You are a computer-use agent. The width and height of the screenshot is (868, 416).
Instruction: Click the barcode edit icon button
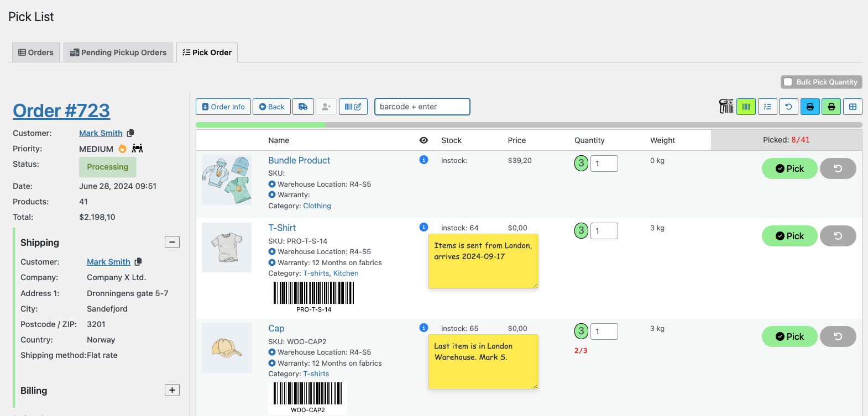[x=353, y=107]
